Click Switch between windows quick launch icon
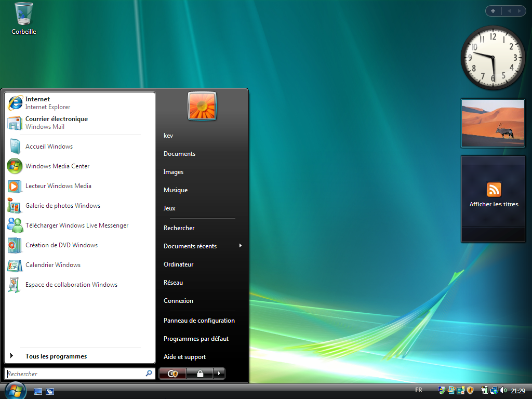532x399 pixels. pos(50,391)
